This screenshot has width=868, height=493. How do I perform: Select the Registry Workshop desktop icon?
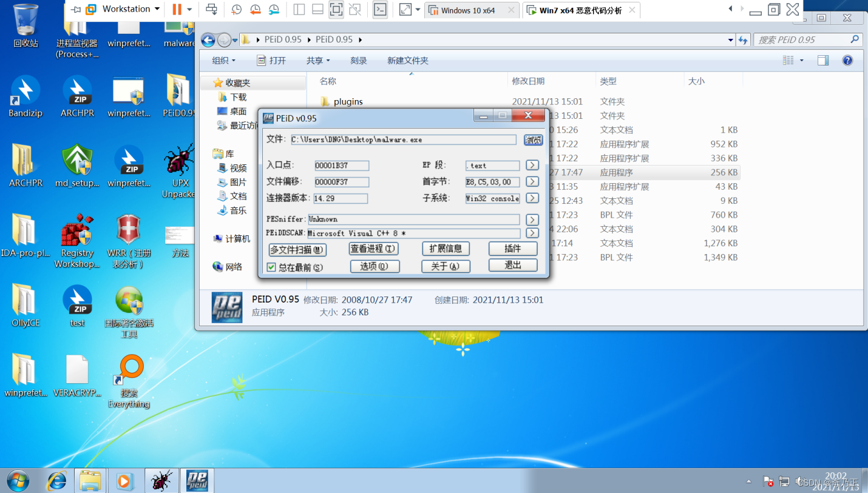click(x=76, y=240)
